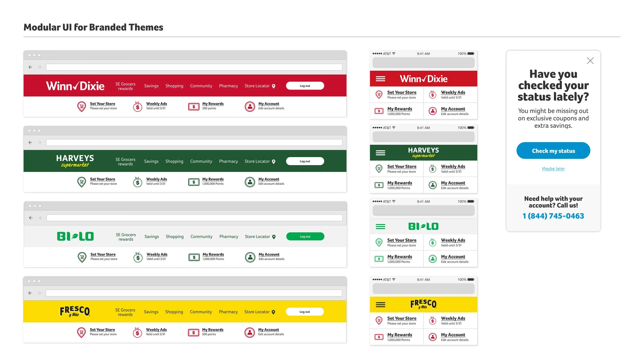Click the back arrow in Winn-Dixie browser mockup

pos(30,67)
